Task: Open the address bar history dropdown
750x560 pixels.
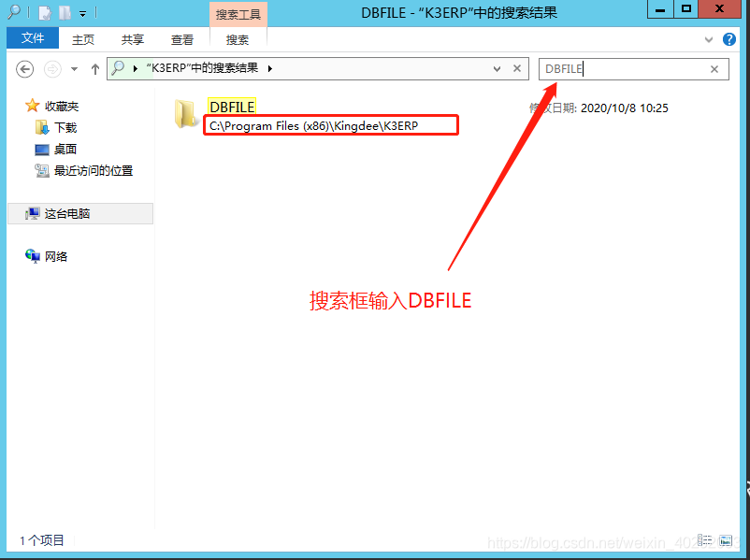Action: pos(497,69)
